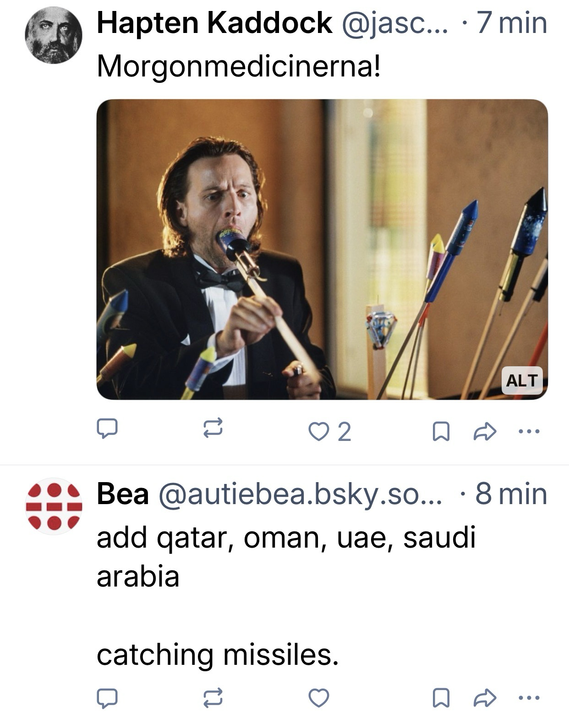Bookmark Bea's post
Image resolution: width=569 pixels, height=728 pixels.
(441, 698)
